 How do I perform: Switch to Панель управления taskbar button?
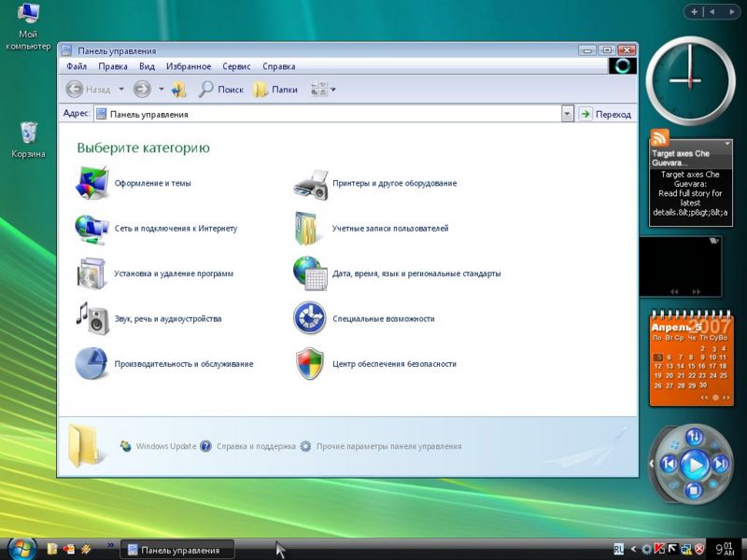176,550
